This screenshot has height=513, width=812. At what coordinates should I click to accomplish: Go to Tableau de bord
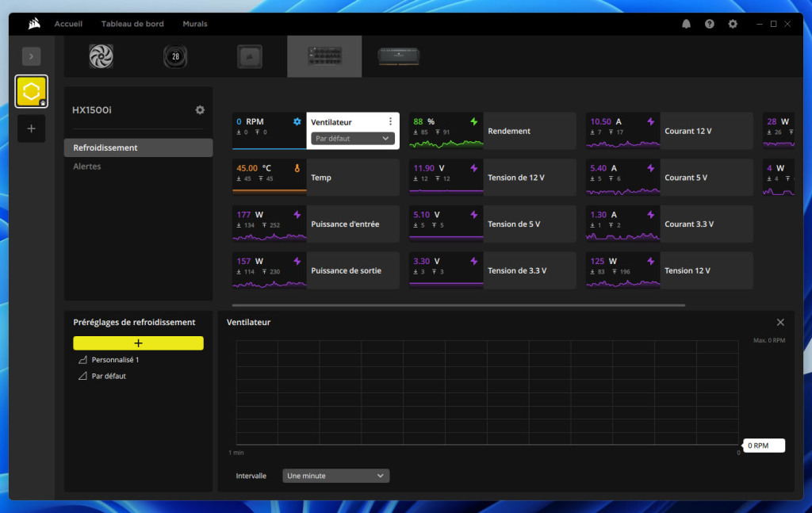[x=132, y=24]
